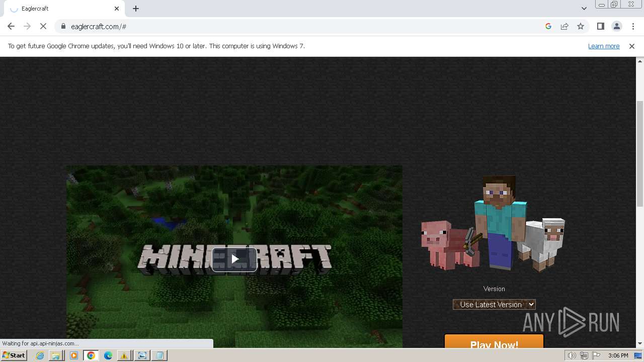The width and height of the screenshot is (644, 362).
Task: Click the Version label text
Action: coord(494,289)
